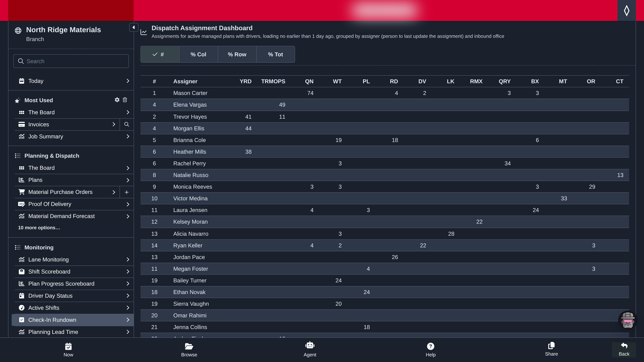Image resolution: width=644 pixels, height=362 pixels.
Task: Click the Most Used star icon
Action: 18,100
